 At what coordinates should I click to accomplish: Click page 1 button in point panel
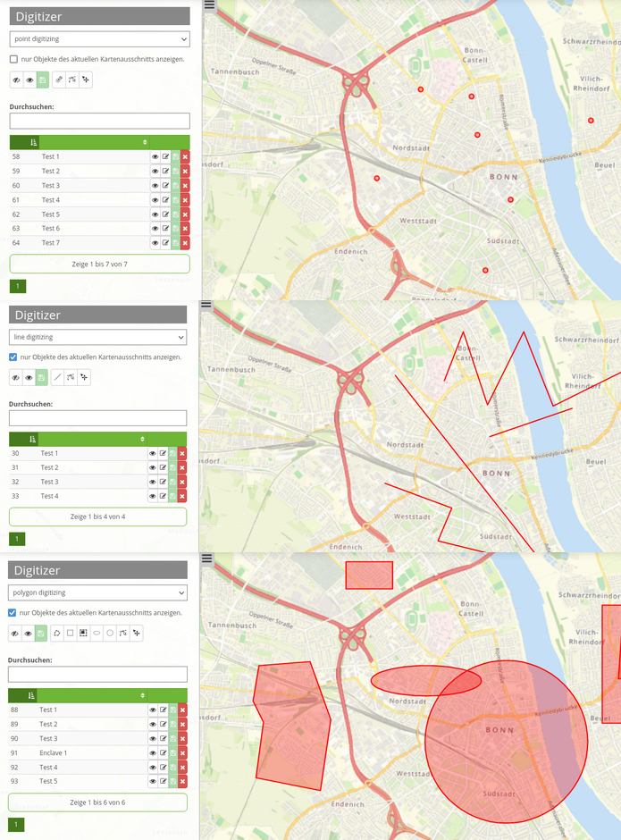(x=18, y=286)
